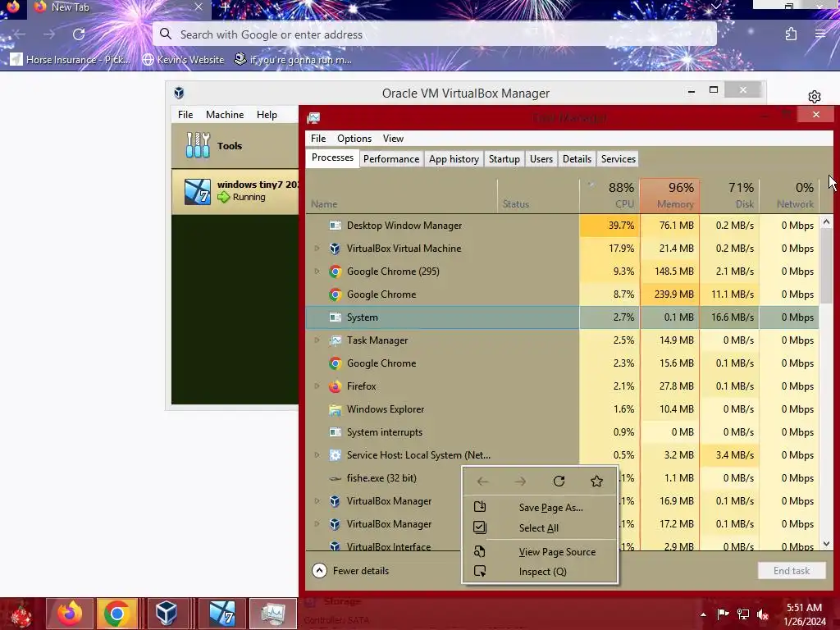Open Horse Insurance bookmark

point(71,59)
